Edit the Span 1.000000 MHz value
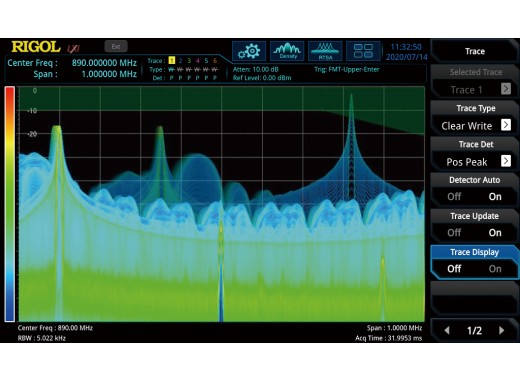The height and width of the screenshot is (380, 520). click(x=109, y=74)
